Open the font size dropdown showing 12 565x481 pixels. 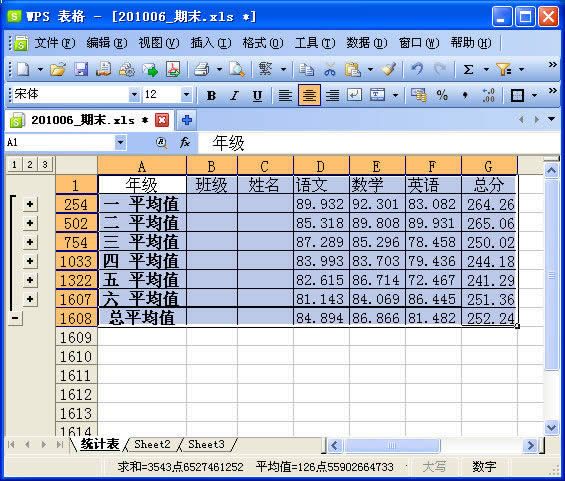click(186, 95)
